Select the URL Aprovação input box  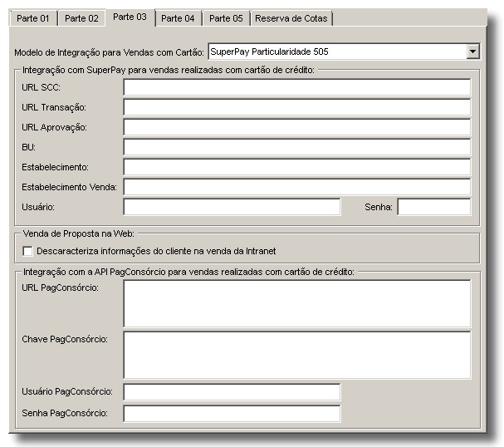point(297,127)
